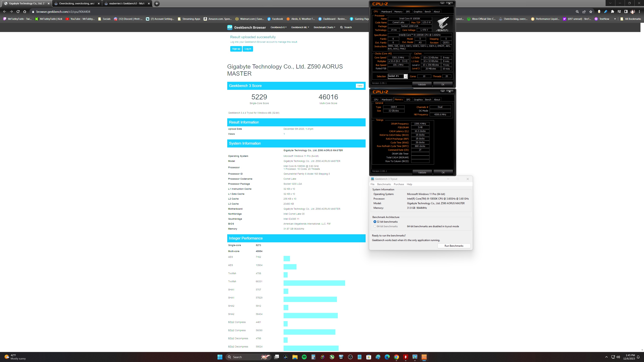Click the Twofish multi-core score bar

coord(314,283)
